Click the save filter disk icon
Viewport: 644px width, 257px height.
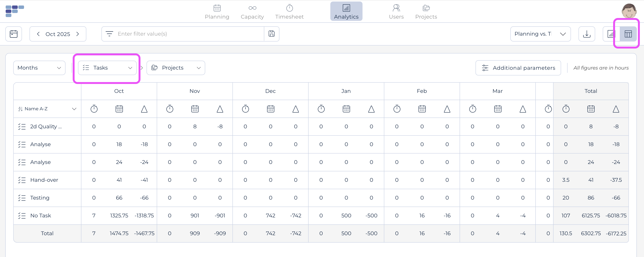tap(271, 34)
